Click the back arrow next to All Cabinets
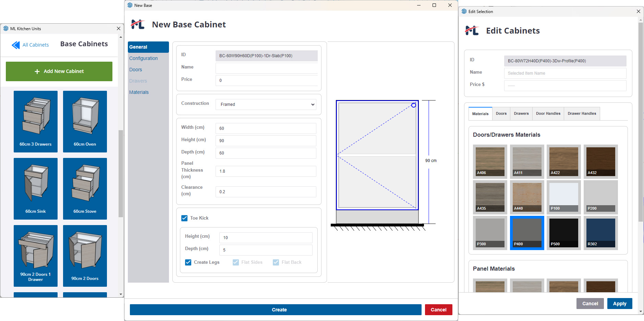The image size is (644, 321). pos(15,45)
